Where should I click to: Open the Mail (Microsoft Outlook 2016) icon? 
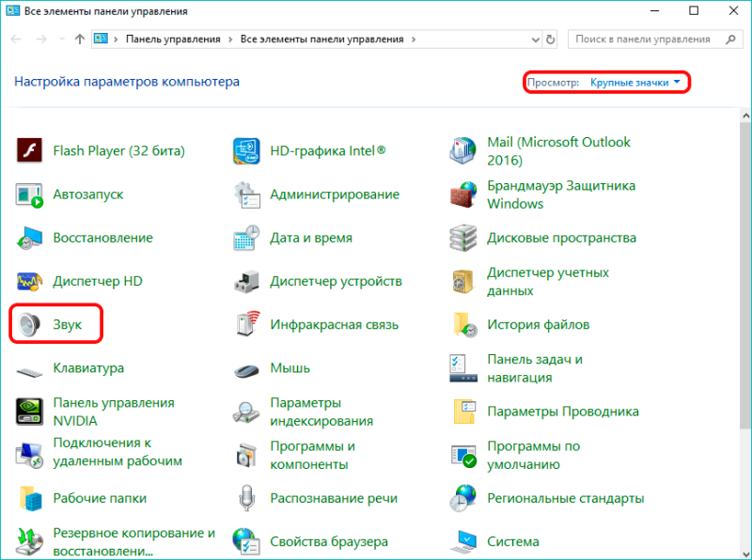(462, 150)
